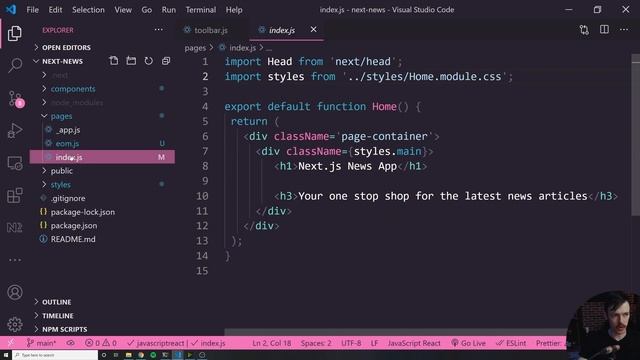This screenshot has height=360, width=640.
Task: Show additional views ellipsis in activity bar
Action: coord(15,260)
